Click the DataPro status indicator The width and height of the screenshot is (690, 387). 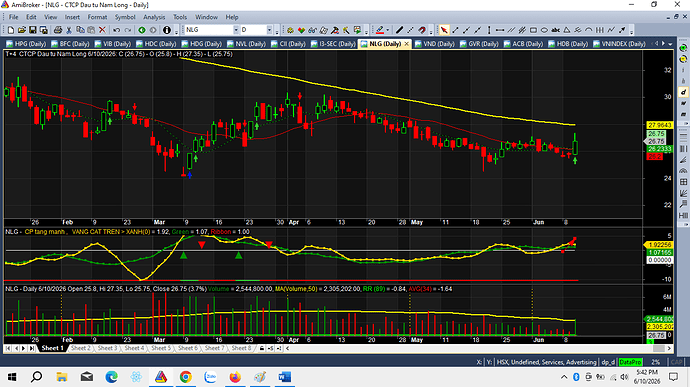[630, 362]
